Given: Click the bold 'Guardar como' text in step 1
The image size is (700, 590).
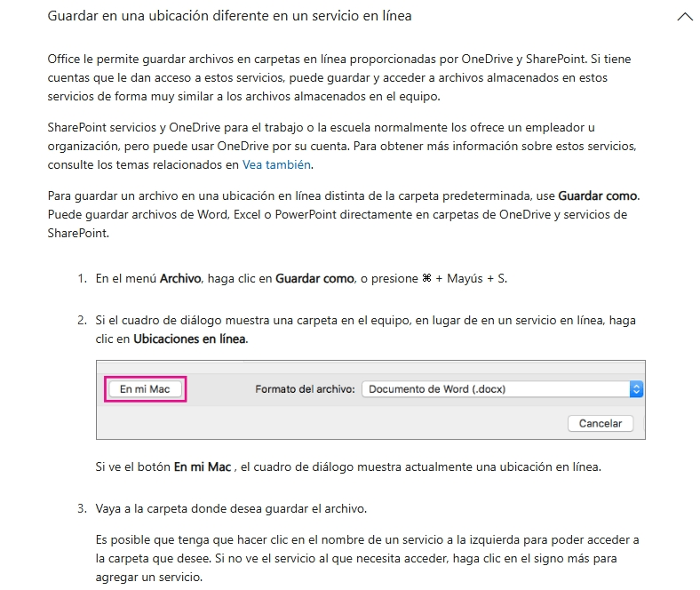Looking at the screenshot, I should (314, 279).
